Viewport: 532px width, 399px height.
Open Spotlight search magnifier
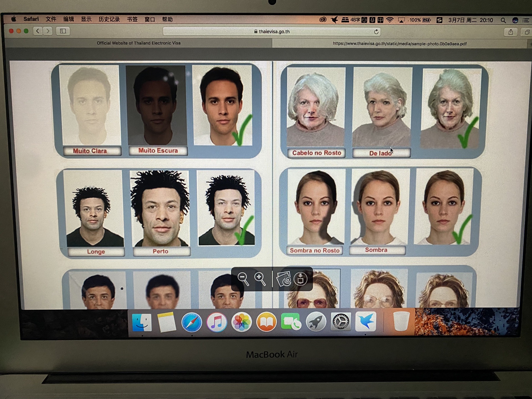(503, 21)
